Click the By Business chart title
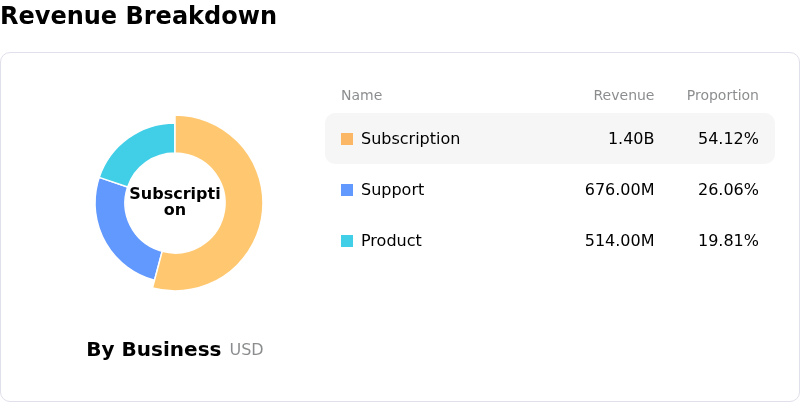The image size is (800, 402). [x=153, y=350]
